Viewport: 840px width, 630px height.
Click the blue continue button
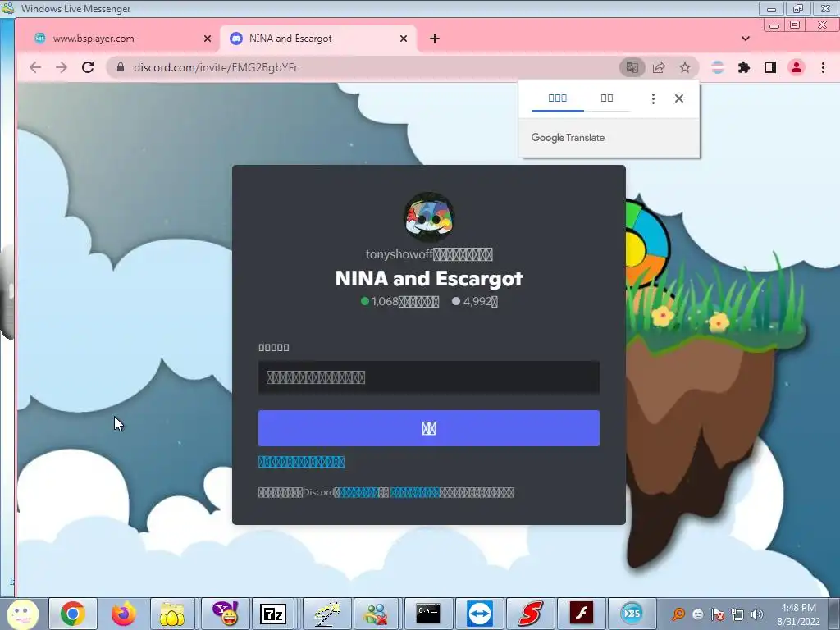click(429, 428)
